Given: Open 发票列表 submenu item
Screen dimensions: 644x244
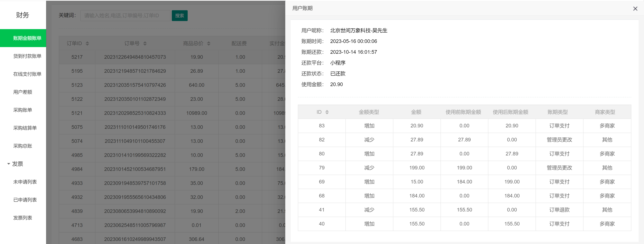Looking at the screenshot, I should 23,218.
